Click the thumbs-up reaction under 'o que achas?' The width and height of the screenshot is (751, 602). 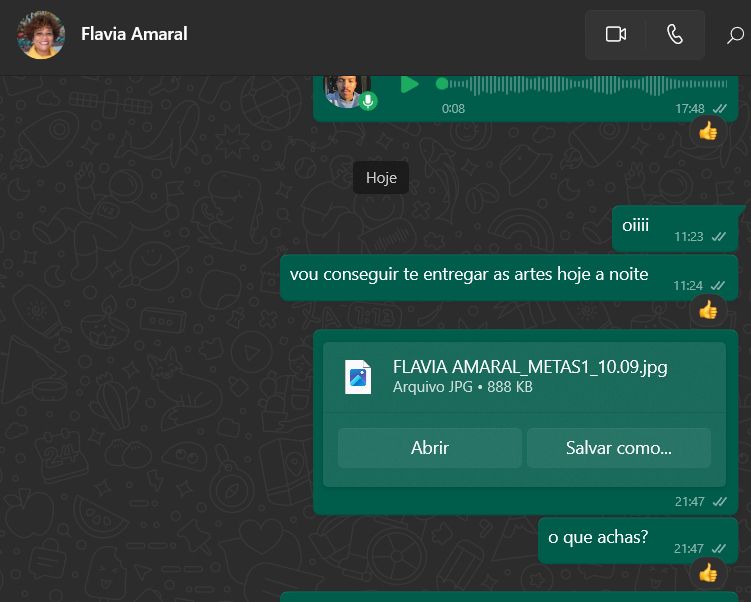[x=707, y=573]
